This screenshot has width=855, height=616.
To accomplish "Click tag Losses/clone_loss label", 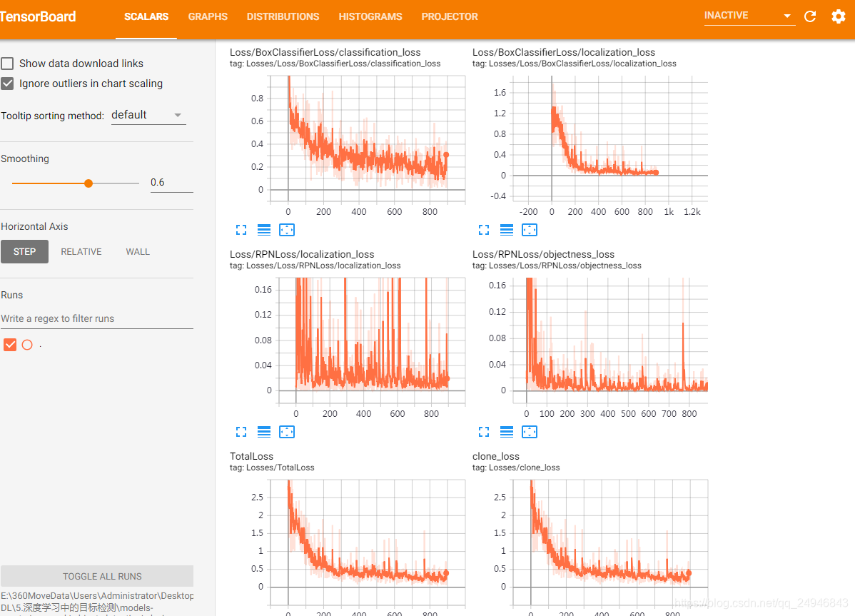I will [516, 468].
